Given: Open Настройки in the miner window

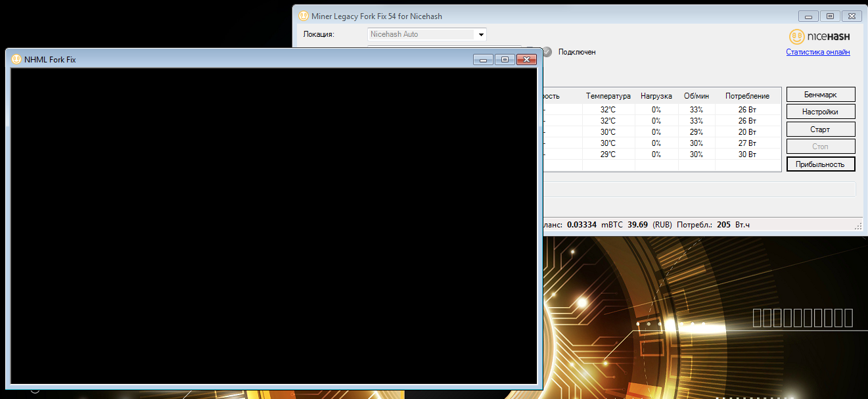Looking at the screenshot, I should [x=821, y=112].
